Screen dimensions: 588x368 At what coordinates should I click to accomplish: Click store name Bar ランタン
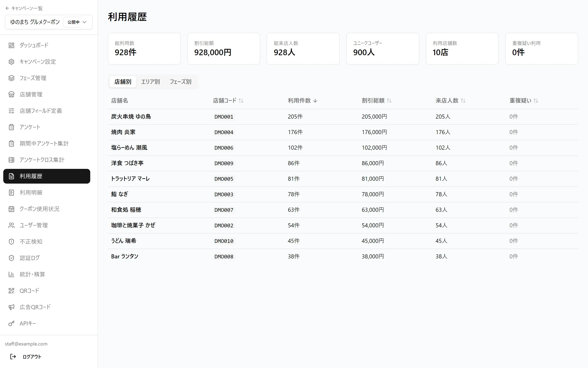coord(125,257)
